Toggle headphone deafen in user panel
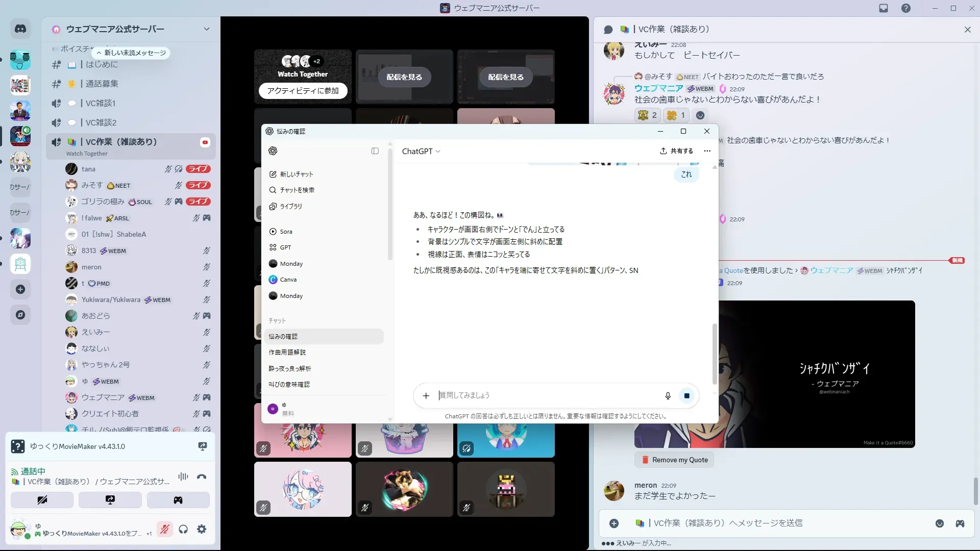 click(183, 530)
